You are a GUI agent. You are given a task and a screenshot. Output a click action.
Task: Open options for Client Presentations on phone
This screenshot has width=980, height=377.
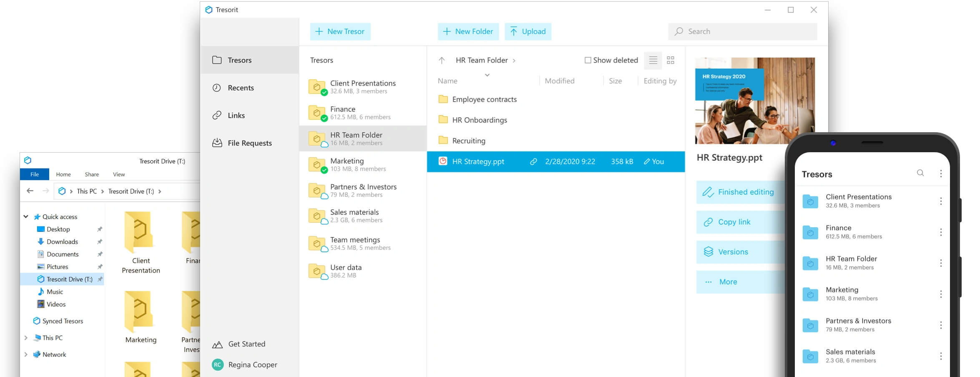[941, 201]
